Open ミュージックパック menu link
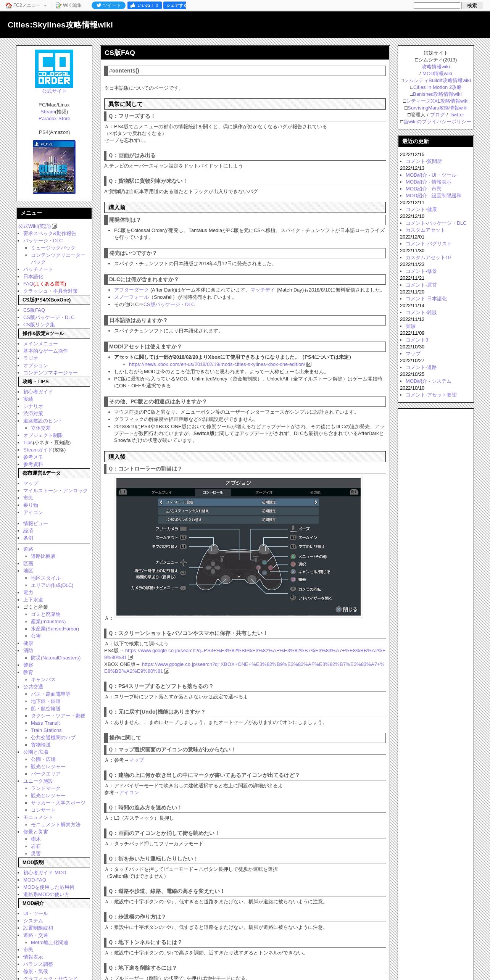 [x=53, y=248]
